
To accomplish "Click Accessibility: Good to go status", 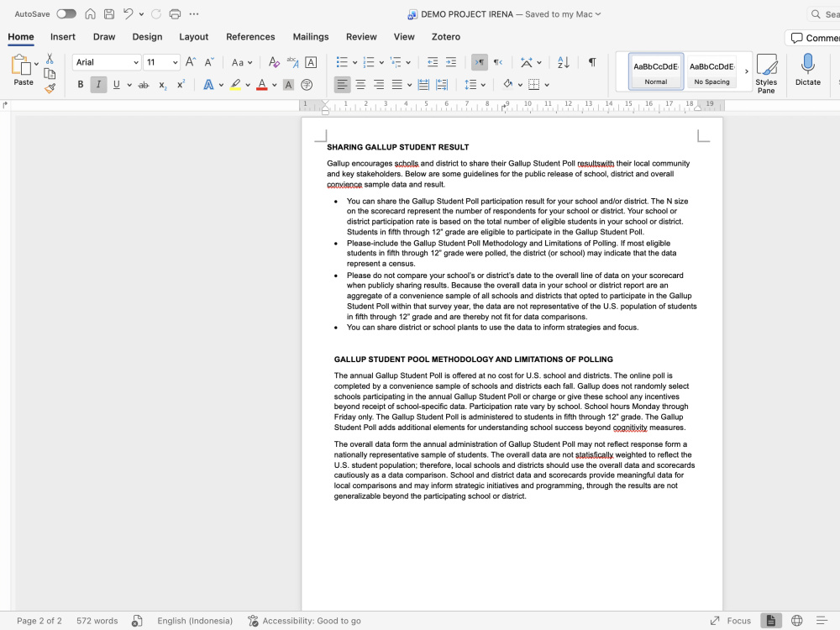I will pos(304,621).
